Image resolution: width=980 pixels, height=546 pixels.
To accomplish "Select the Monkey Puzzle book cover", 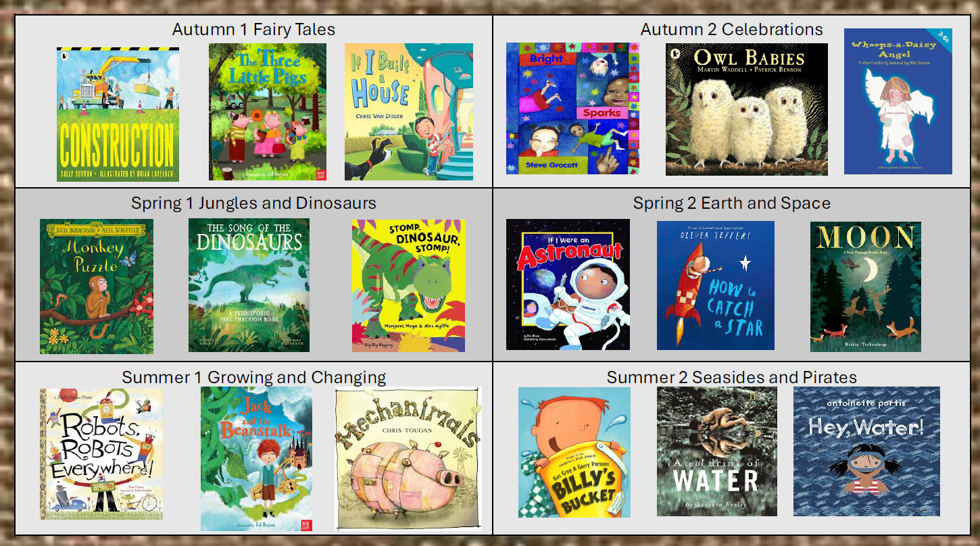I will [97, 287].
